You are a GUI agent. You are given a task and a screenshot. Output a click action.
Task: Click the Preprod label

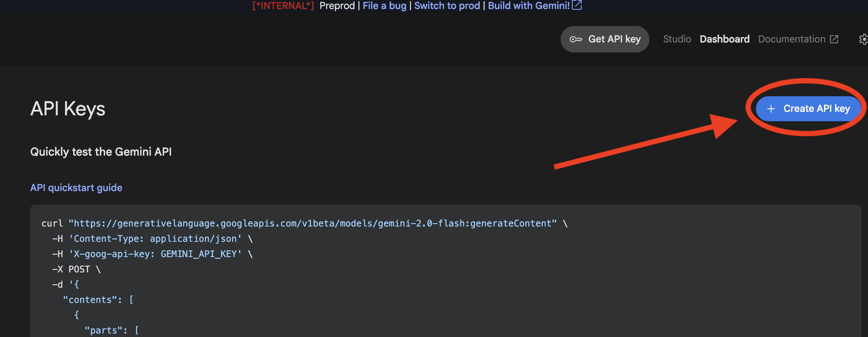pyautogui.click(x=337, y=6)
